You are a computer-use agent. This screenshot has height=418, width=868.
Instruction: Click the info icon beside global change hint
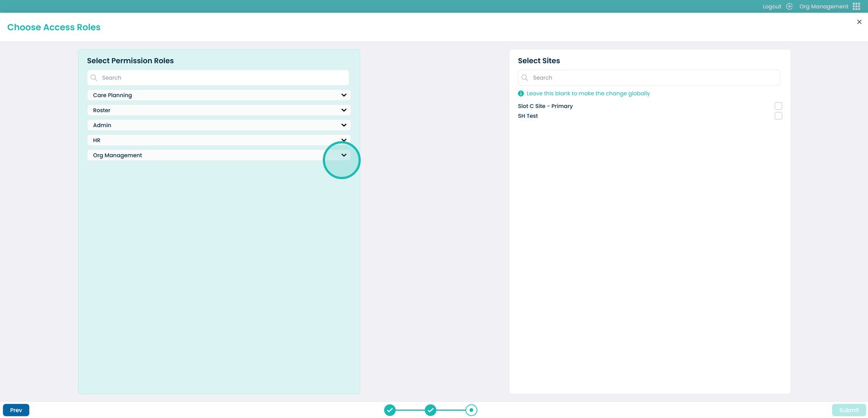521,93
